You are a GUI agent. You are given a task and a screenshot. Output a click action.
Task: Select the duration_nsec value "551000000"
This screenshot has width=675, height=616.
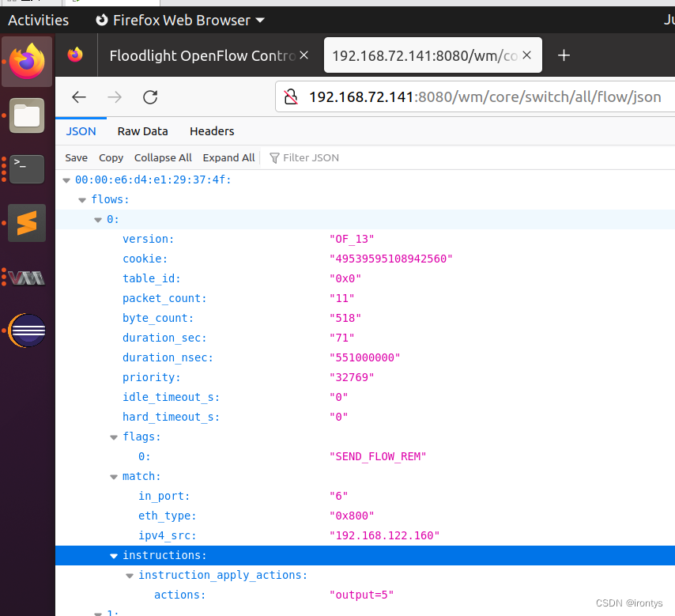[364, 358]
